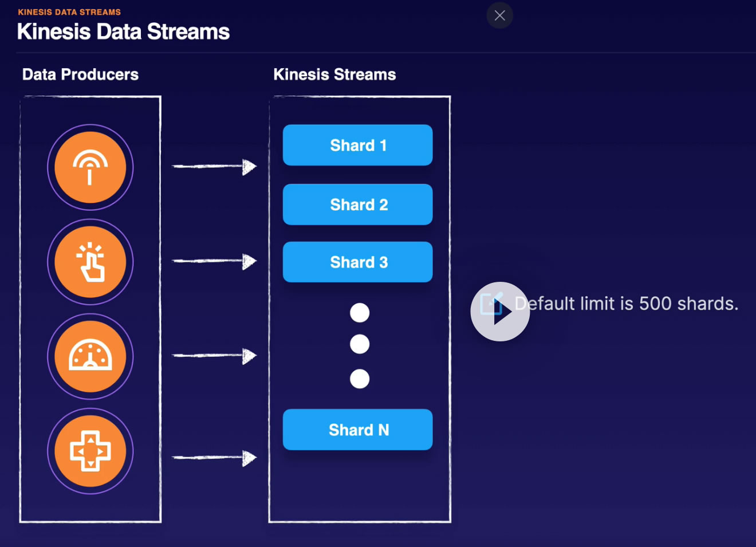Click the middle white ellipsis dot
The height and width of the screenshot is (547, 756).
coord(360,344)
